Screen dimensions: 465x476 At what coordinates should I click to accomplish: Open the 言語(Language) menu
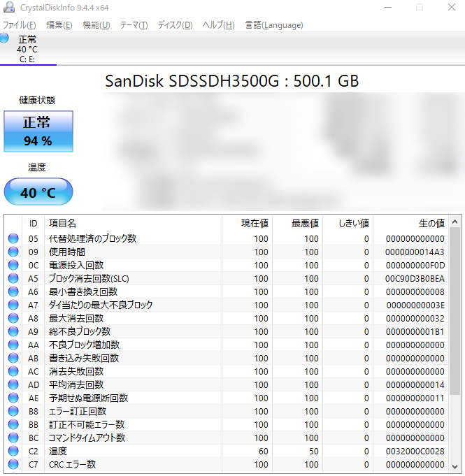click(274, 25)
